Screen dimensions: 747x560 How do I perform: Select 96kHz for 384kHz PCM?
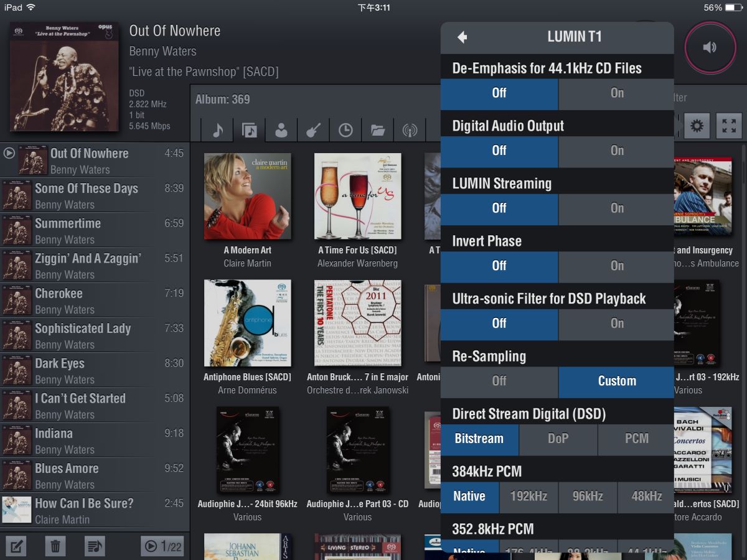tap(588, 497)
